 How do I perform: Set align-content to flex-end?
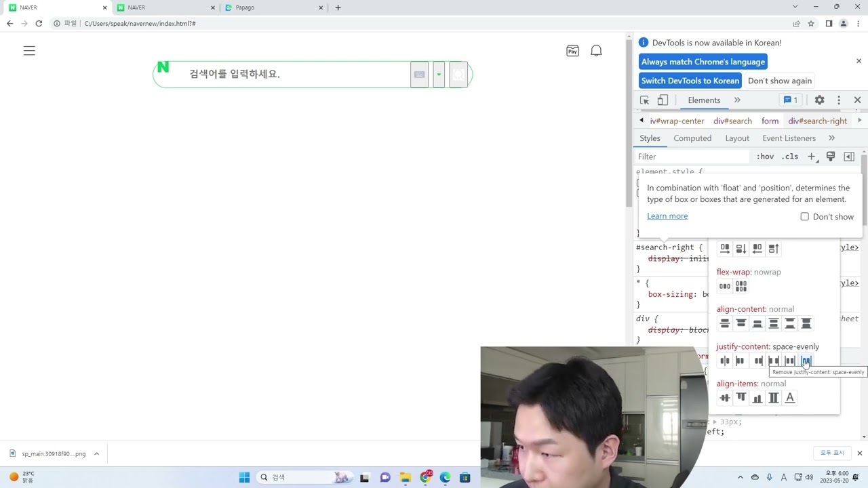pyautogui.click(x=757, y=323)
